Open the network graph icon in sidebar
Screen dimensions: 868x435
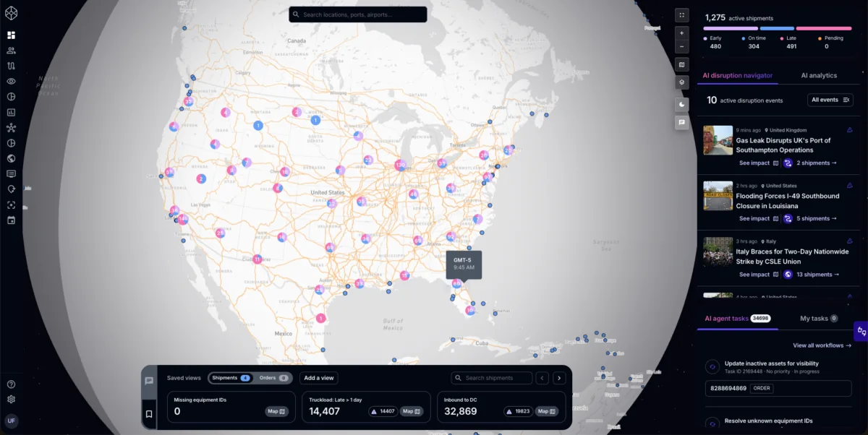pos(11,128)
